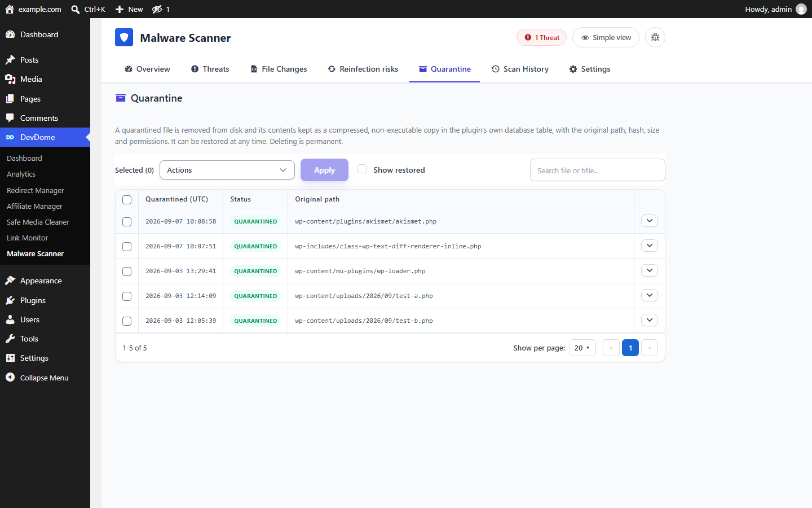Click the Malware Scanner shield logo
Image resolution: width=812 pixels, height=508 pixels.
(x=124, y=37)
